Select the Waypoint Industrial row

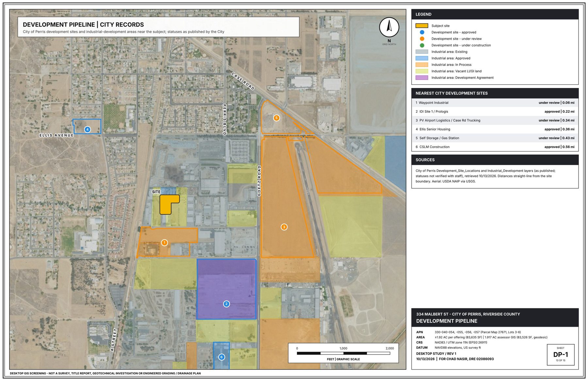495,103
